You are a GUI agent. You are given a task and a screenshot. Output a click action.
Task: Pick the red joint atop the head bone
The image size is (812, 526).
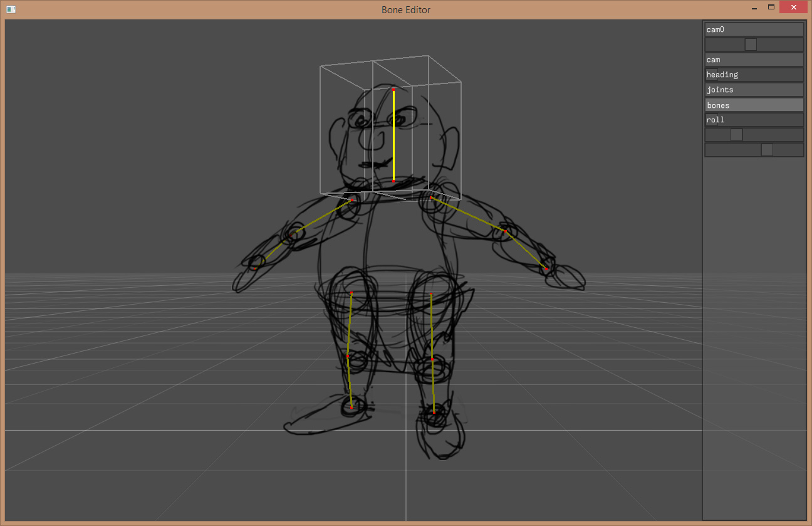click(393, 90)
